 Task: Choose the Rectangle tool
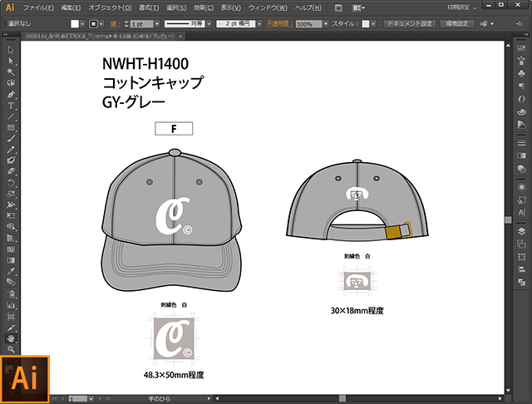[x=11, y=127]
